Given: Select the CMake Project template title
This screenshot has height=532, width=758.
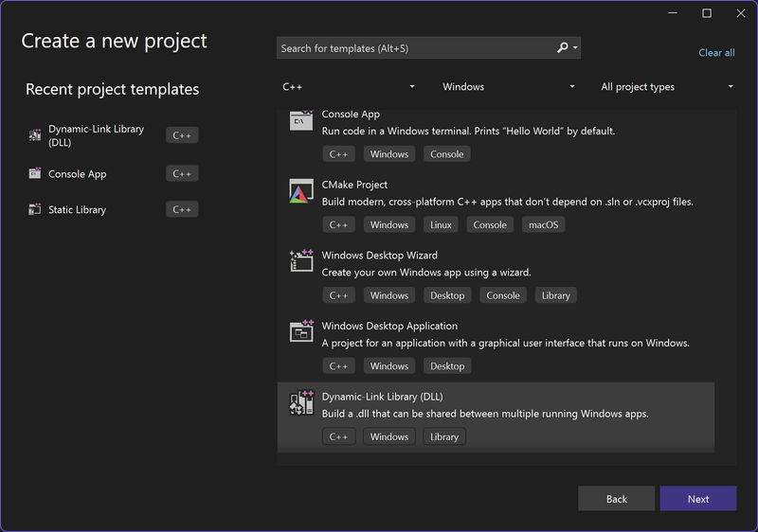Looking at the screenshot, I should pyautogui.click(x=354, y=185).
